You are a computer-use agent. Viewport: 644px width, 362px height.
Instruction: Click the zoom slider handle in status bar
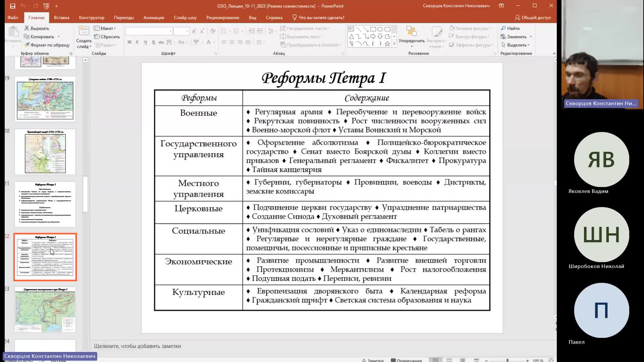(507, 360)
